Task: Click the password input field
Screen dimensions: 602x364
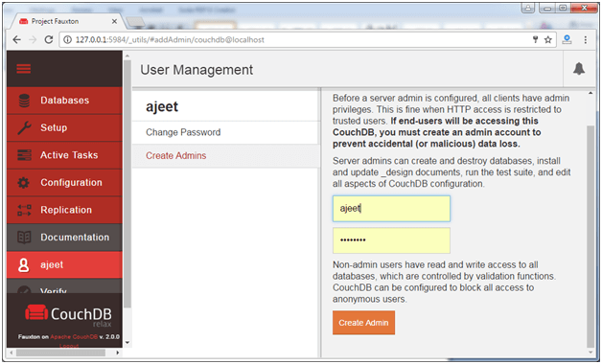Action: [x=391, y=240]
